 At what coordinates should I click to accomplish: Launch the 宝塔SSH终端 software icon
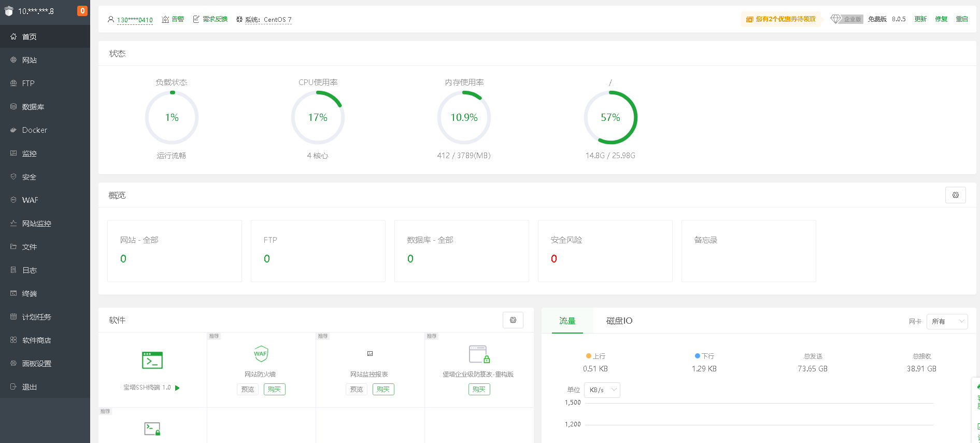point(152,360)
